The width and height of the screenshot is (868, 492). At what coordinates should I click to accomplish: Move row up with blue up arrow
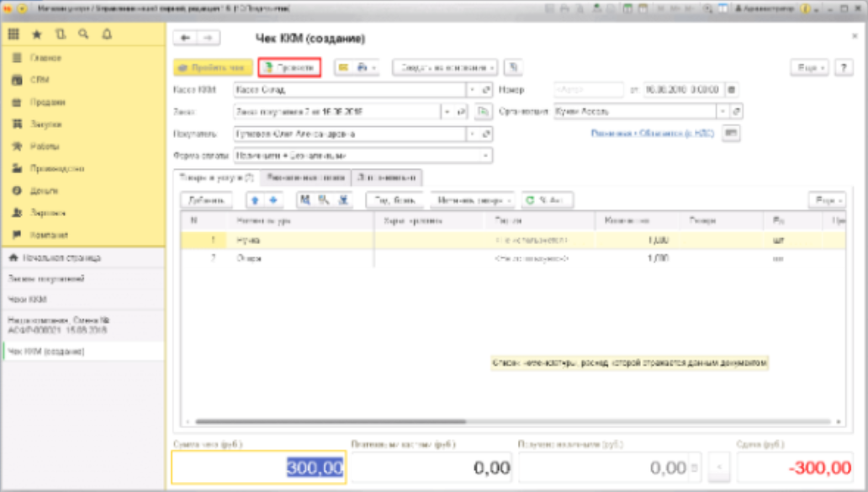coord(254,200)
